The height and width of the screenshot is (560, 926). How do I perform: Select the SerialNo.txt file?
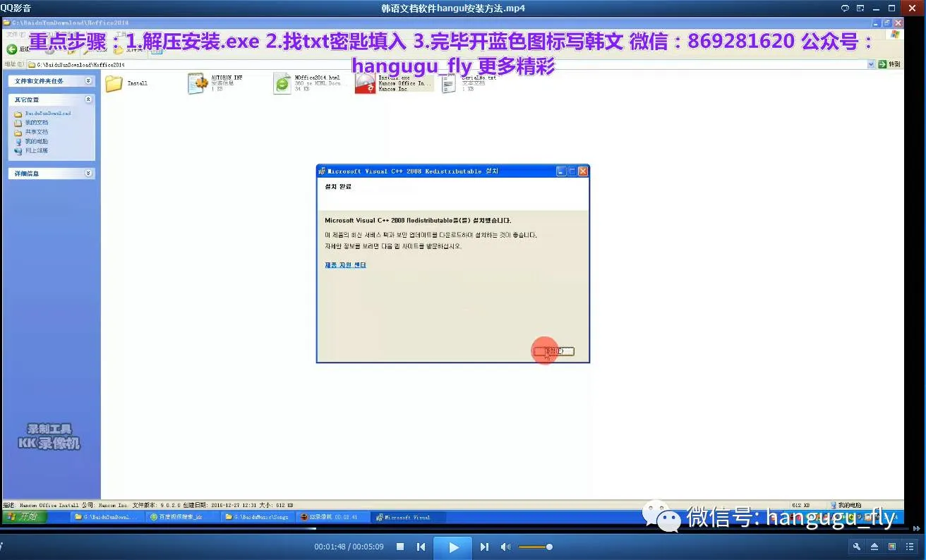tap(469, 83)
